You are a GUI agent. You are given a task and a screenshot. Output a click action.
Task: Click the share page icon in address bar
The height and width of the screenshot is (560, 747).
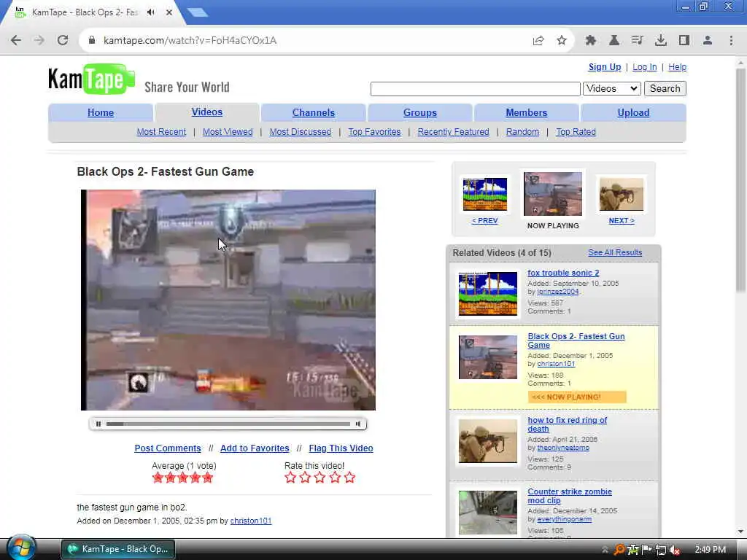538,41
